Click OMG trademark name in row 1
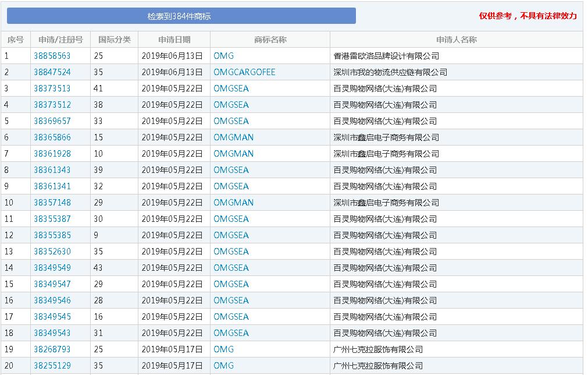Image resolution: width=588 pixels, height=375 pixels. (x=223, y=56)
